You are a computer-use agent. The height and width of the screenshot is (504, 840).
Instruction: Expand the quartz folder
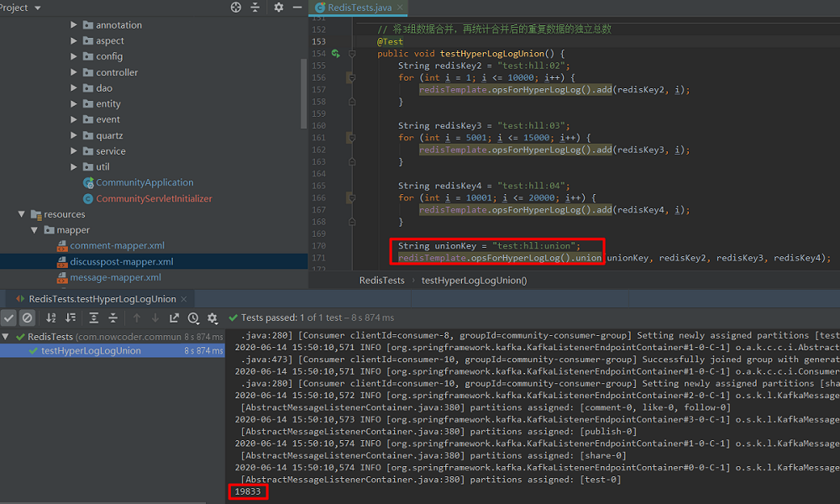pyautogui.click(x=74, y=135)
